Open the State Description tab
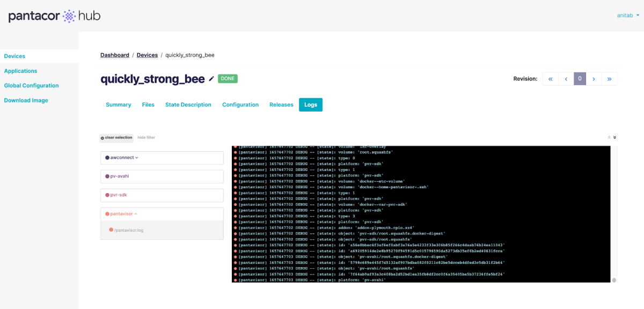The image size is (644, 309). click(188, 105)
